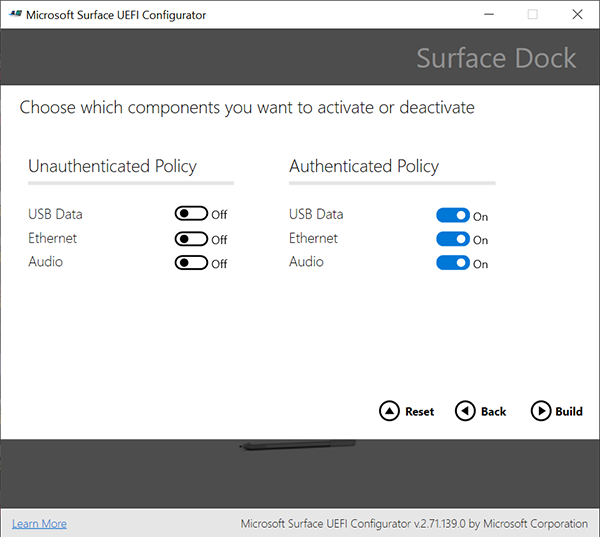The width and height of the screenshot is (600, 537).
Task: Click the Unauthenticated Policy heading
Action: click(112, 167)
